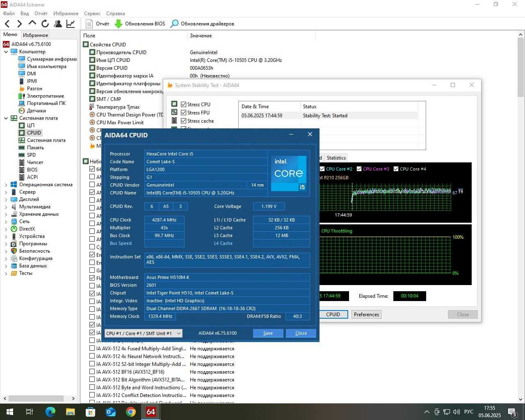This screenshot has height=420, width=525.
Task: Open the Справка menu
Action: pyautogui.click(x=116, y=14)
